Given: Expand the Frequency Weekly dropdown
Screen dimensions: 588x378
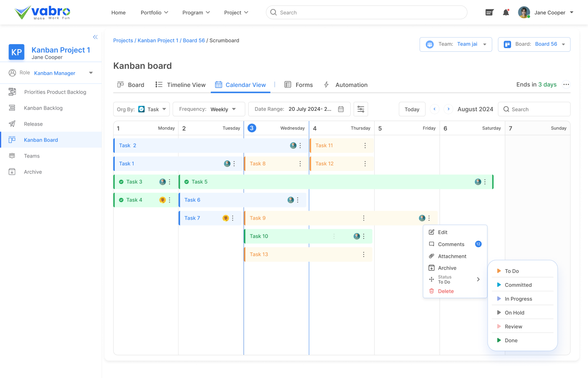Looking at the screenshot, I should (x=209, y=109).
